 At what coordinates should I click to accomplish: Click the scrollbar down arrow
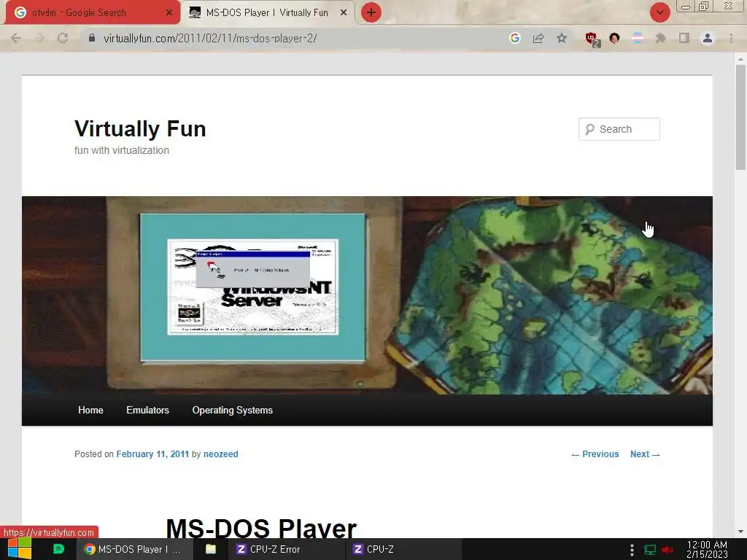tap(740, 532)
